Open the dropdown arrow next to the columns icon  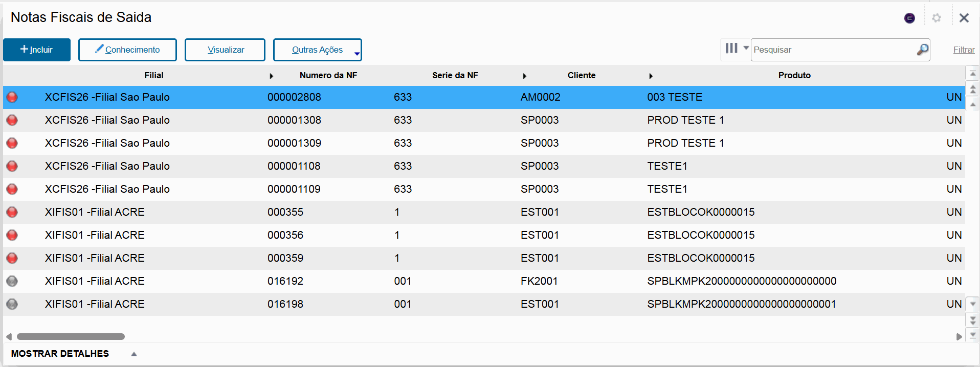point(746,48)
